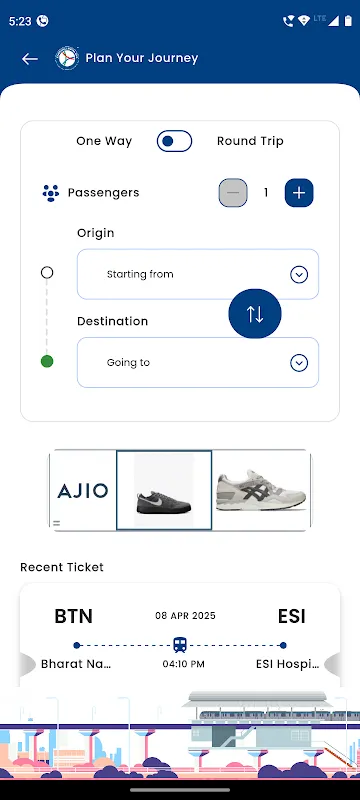Select the One Way label

(x=104, y=141)
